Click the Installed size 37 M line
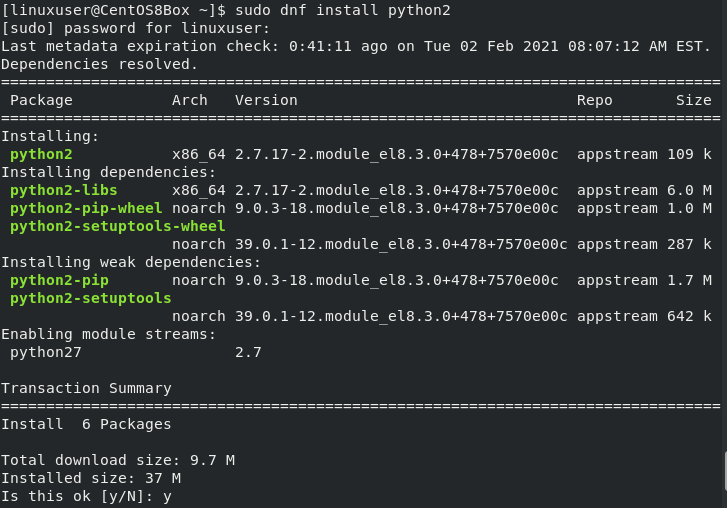 point(90,478)
